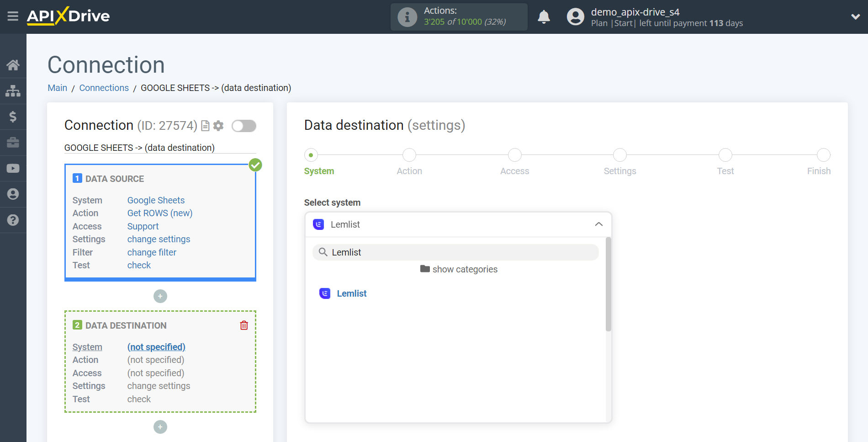868x442 pixels.
Task: Click the destination System (not specified) link
Action: pyautogui.click(x=156, y=347)
